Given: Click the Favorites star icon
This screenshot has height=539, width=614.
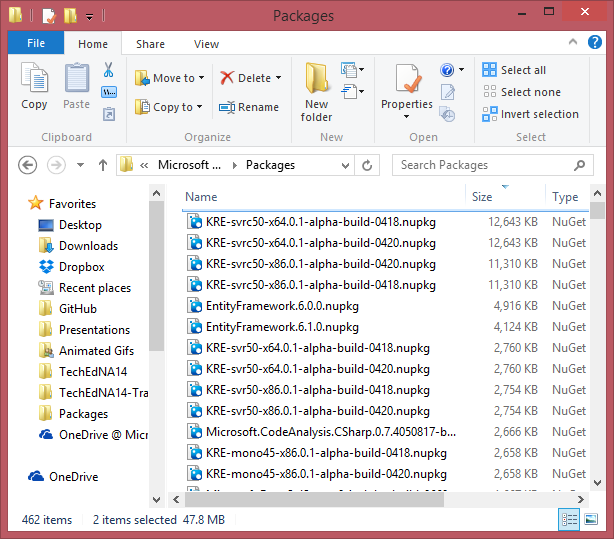Looking at the screenshot, I should click(x=35, y=203).
